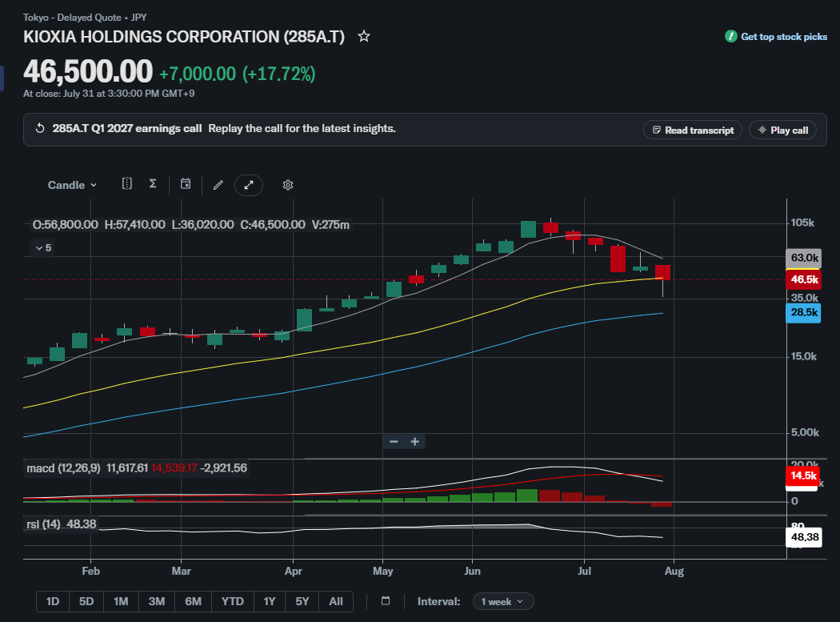Select the All range
This screenshot has height=622, width=840.
[336, 602]
